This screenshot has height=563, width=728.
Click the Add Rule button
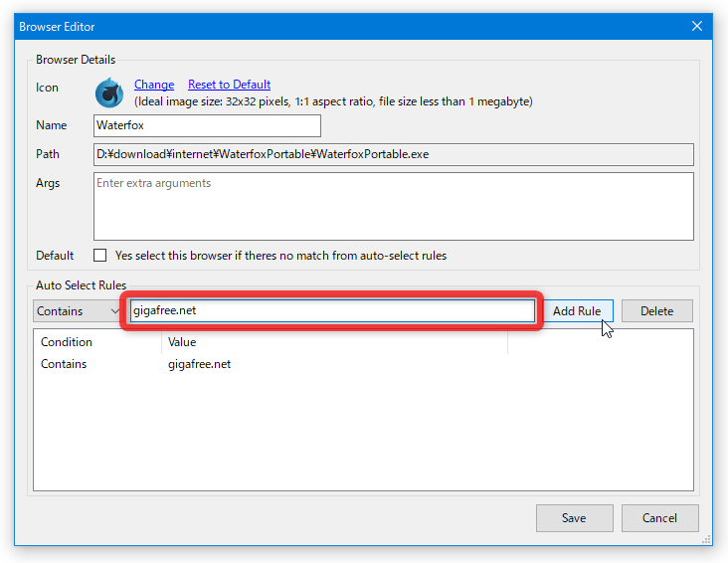tap(577, 310)
